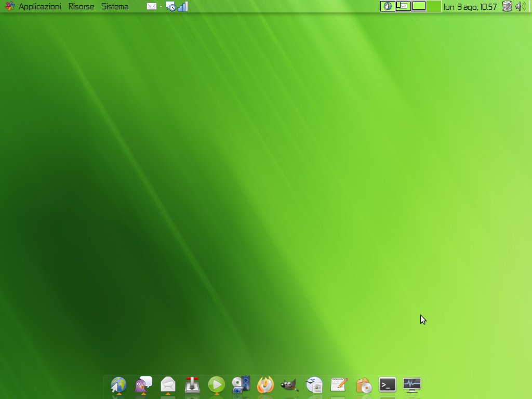The width and height of the screenshot is (532, 399).
Task: Click the mail notification envelope in top panel
Action: [152, 6]
